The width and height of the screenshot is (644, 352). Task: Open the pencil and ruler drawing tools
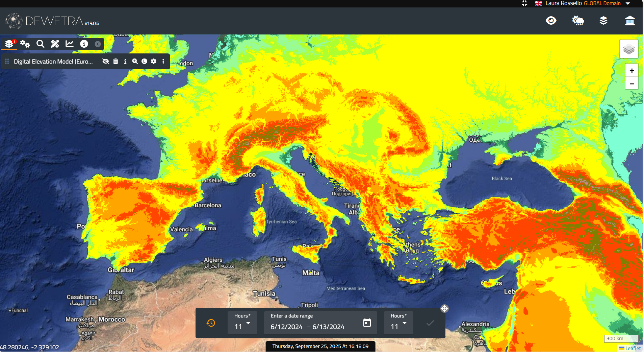coord(55,44)
